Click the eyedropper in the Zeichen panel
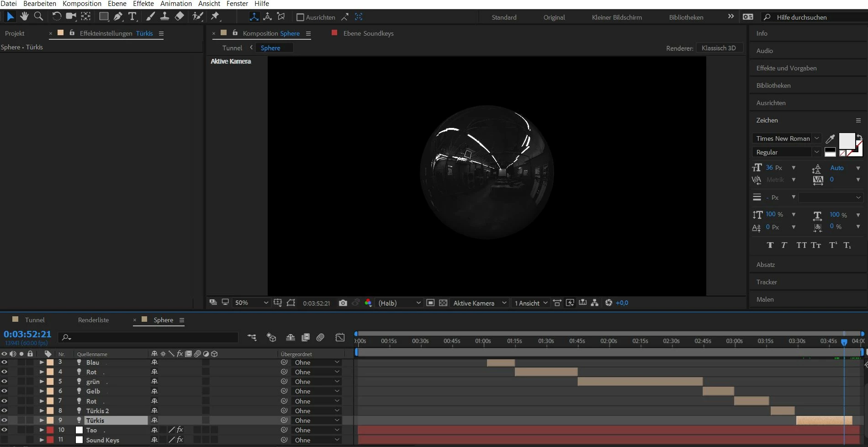The width and height of the screenshot is (868, 447). pos(831,139)
